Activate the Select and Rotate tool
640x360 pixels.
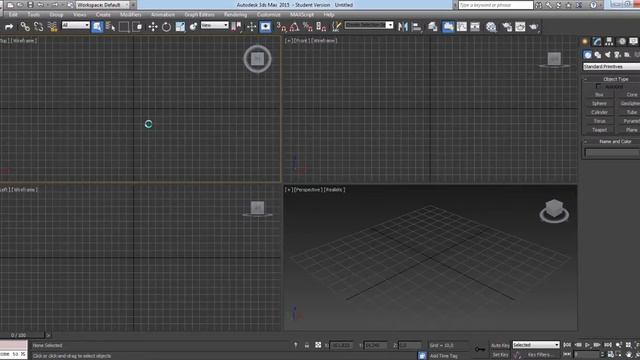click(x=166, y=27)
